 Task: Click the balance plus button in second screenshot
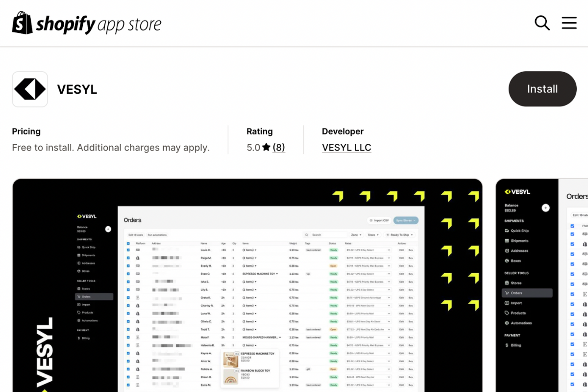tap(545, 208)
